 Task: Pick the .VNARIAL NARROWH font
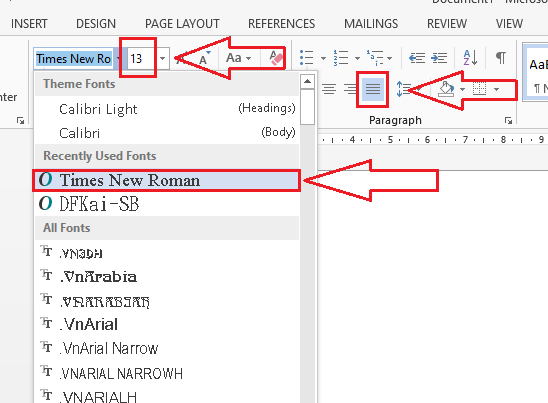[x=167, y=373]
